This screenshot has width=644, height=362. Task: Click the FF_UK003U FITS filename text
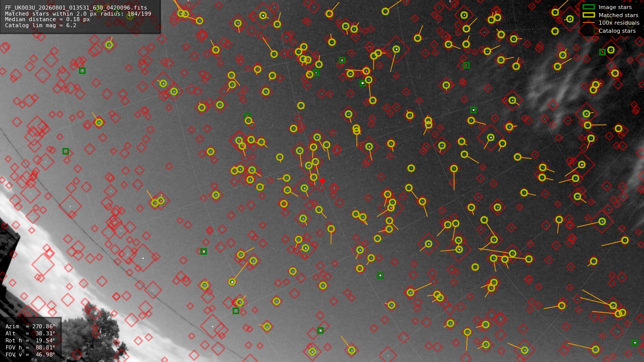(76, 8)
